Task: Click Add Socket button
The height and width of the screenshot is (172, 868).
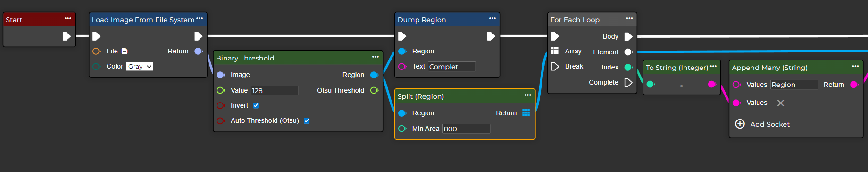Action: [762, 124]
